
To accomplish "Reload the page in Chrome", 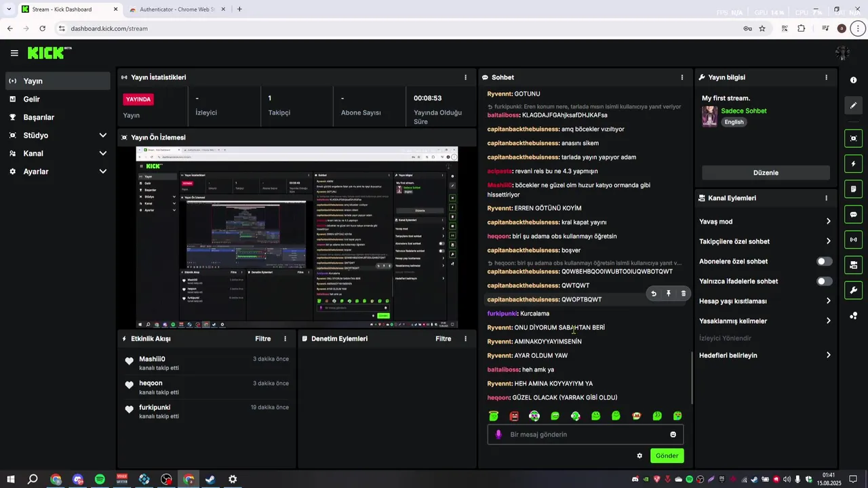I will pos(42,28).
